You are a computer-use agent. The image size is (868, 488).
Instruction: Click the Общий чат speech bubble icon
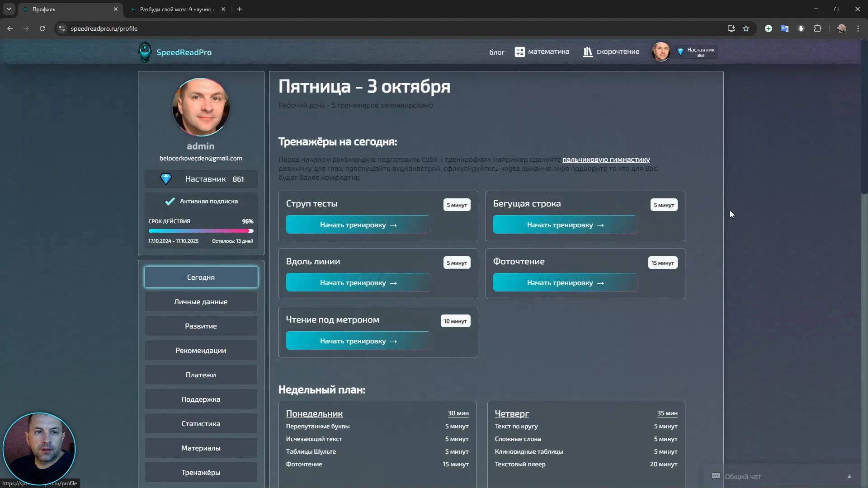pos(716,476)
